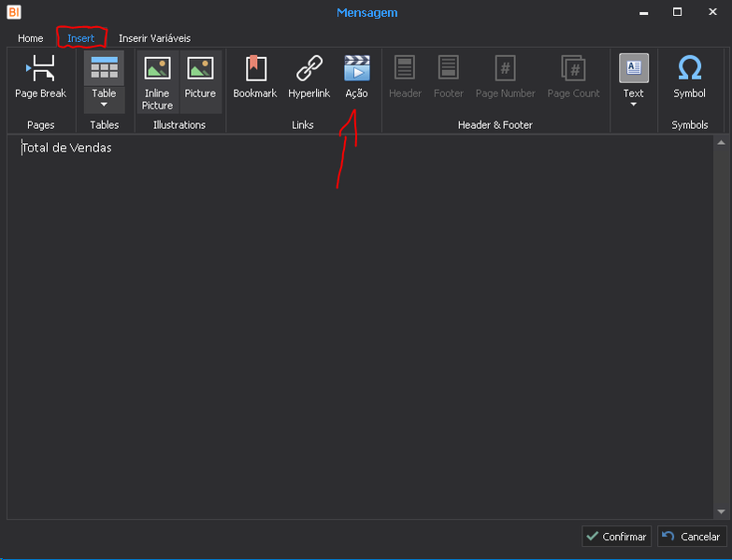This screenshot has width=732, height=560.
Task: Confirm the message with Confirmar
Action: (x=616, y=537)
